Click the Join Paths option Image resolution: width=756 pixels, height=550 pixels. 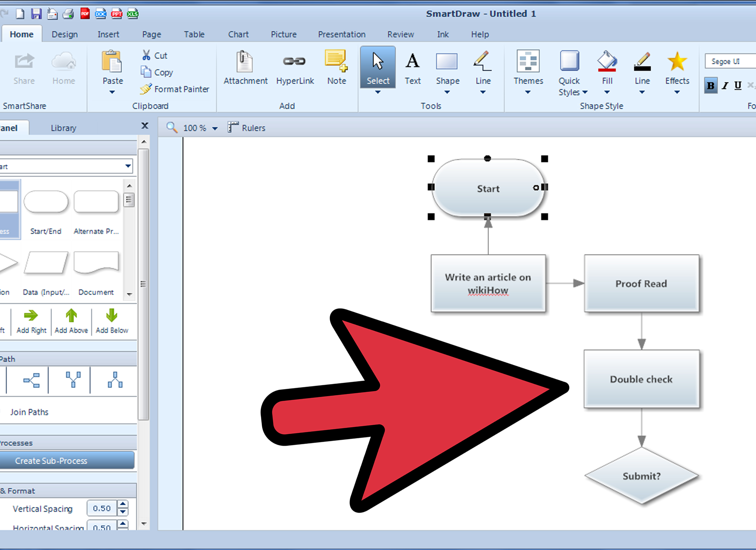29,412
